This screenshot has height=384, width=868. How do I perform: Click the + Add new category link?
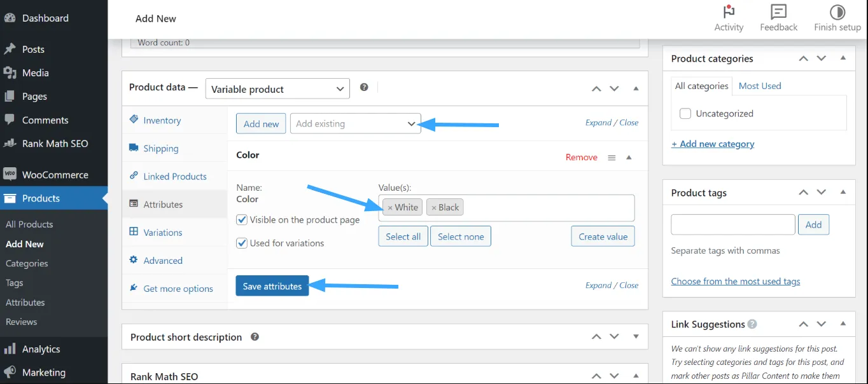coord(713,144)
